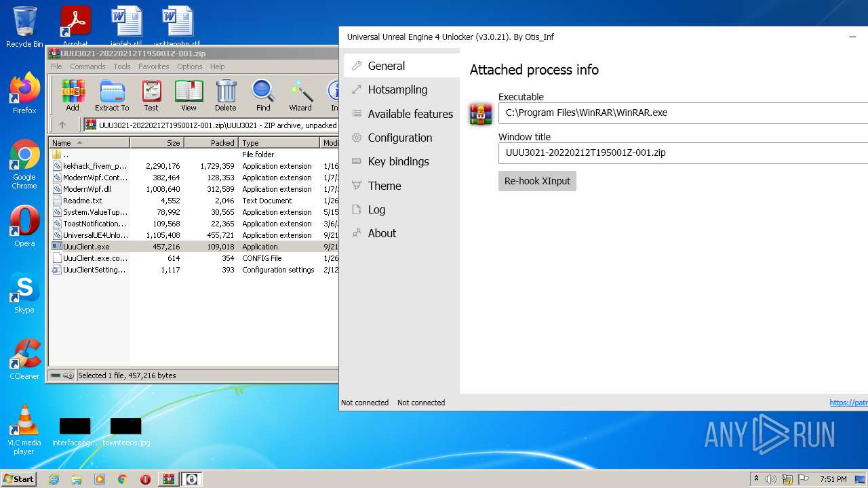This screenshot has height=488, width=868.
Task: Click the volume icon in system tray
Action: 771,479
